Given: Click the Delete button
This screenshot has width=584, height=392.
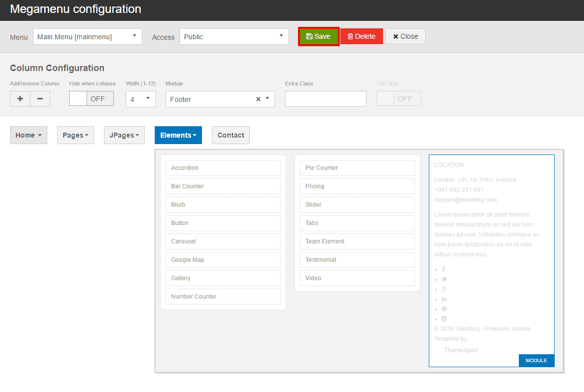Looking at the screenshot, I should pyautogui.click(x=361, y=36).
